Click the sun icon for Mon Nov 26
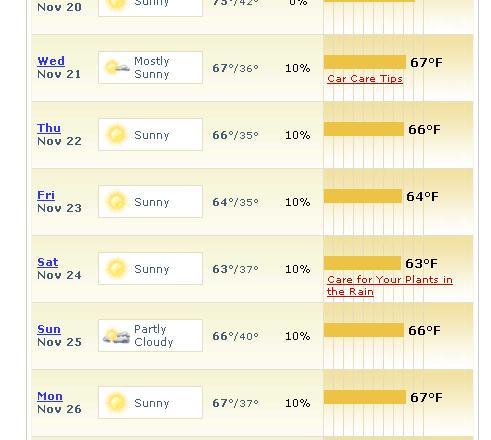This screenshot has width=491, height=440. pyautogui.click(x=116, y=403)
